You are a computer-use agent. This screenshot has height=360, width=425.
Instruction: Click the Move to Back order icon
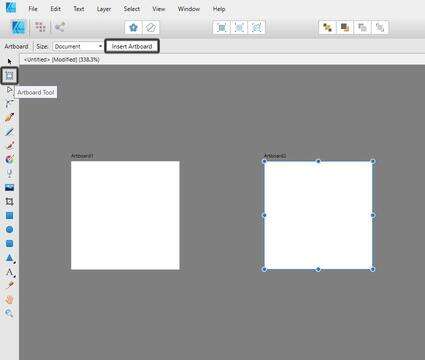click(x=327, y=27)
